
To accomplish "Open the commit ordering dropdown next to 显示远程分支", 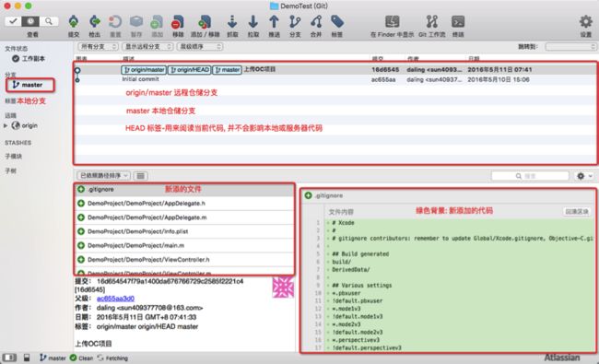I will (199, 47).
